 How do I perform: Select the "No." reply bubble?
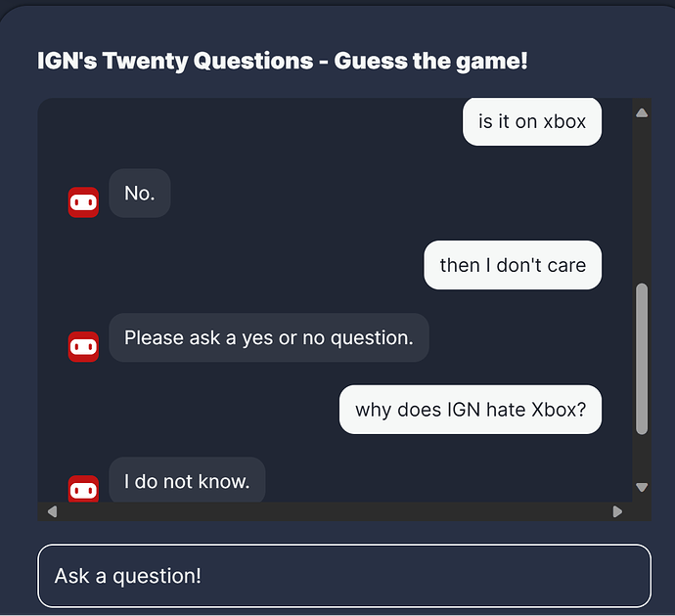pyautogui.click(x=140, y=194)
